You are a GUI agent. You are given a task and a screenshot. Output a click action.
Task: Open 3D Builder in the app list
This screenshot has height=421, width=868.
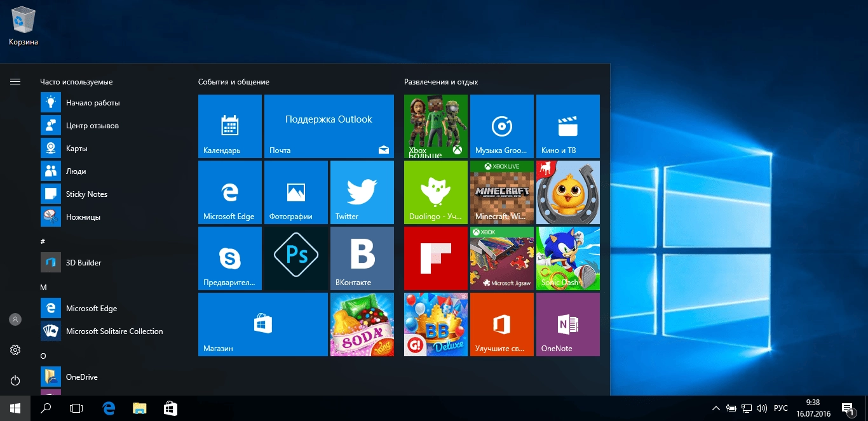[113, 263]
